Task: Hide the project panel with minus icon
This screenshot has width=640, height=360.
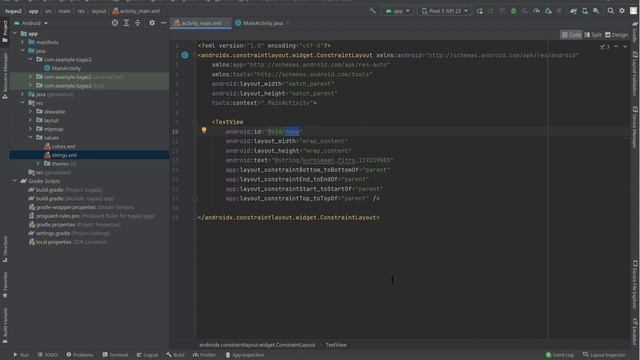Action: [164, 23]
